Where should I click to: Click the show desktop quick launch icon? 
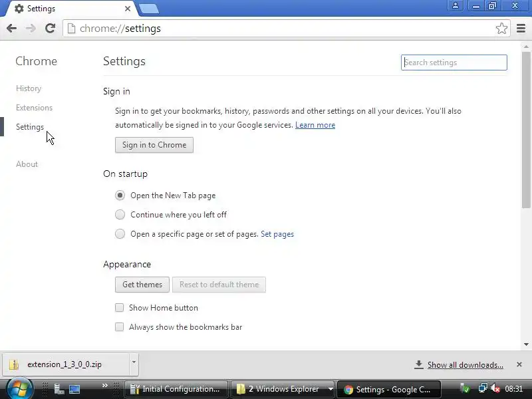(x=74, y=389)
